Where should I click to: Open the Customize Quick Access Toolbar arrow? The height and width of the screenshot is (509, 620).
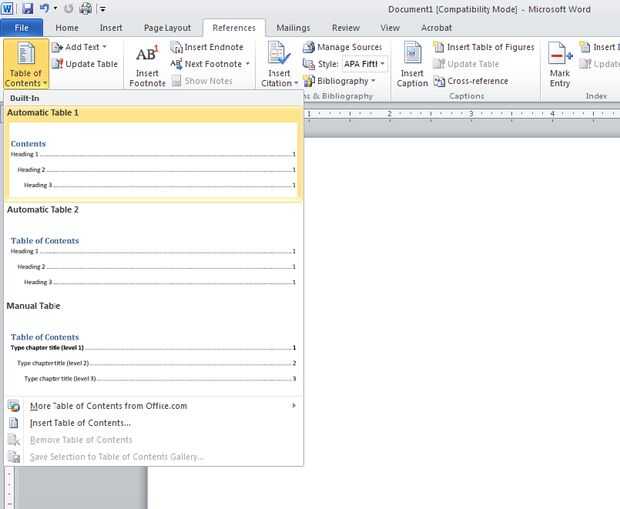click(102, 9)
